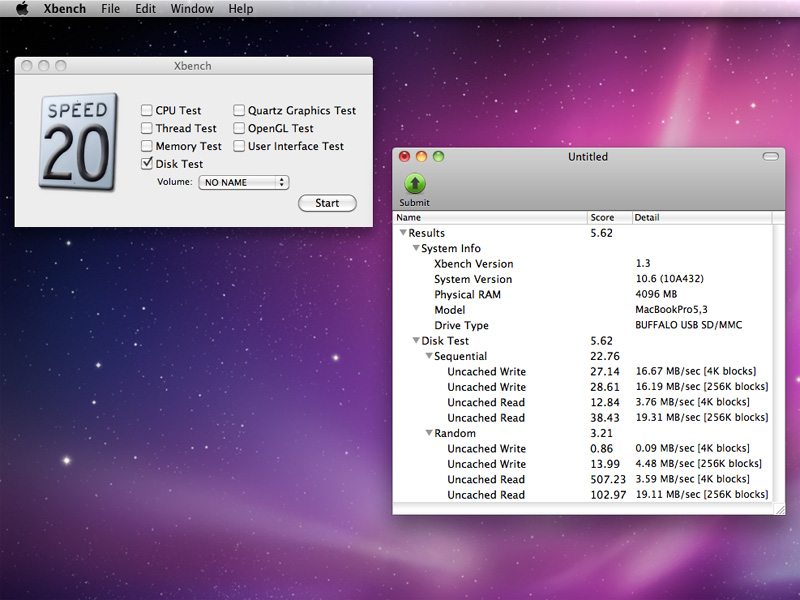Click the Name column header
Image resolution: width=800 pixels, height=600 pixels.
pyautogui.click(x=490, y=217)
